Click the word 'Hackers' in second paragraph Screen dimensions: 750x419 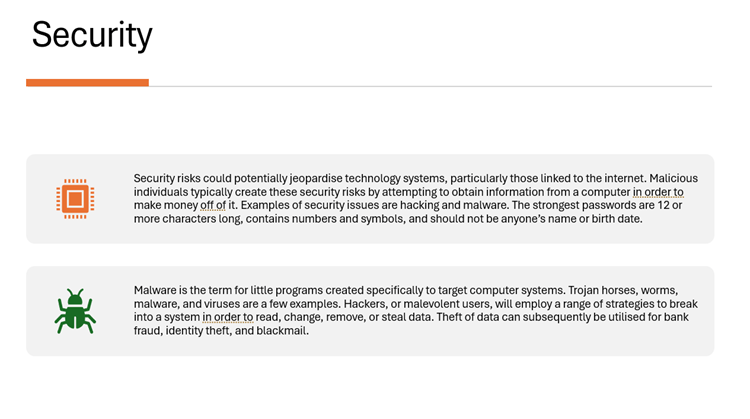tap(351, 303)
